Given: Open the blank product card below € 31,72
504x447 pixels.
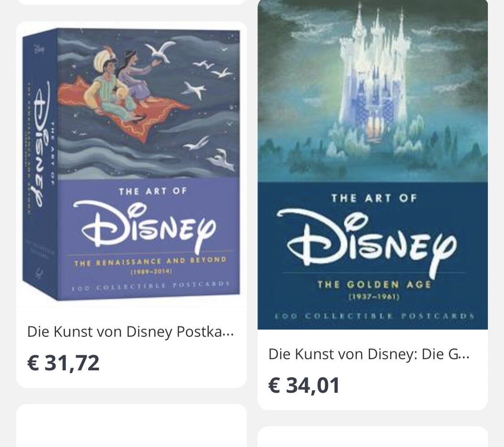Looking at the screenshot, I should coord(131,426).
